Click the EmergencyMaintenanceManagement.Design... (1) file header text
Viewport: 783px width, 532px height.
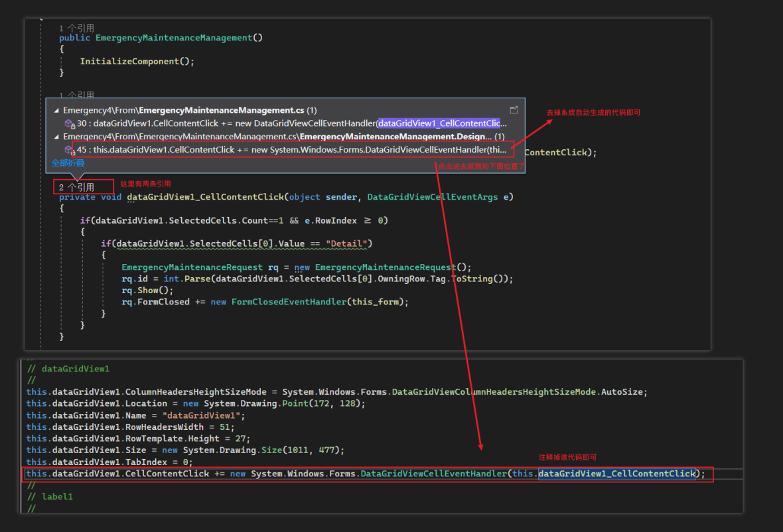click(283, 136)
